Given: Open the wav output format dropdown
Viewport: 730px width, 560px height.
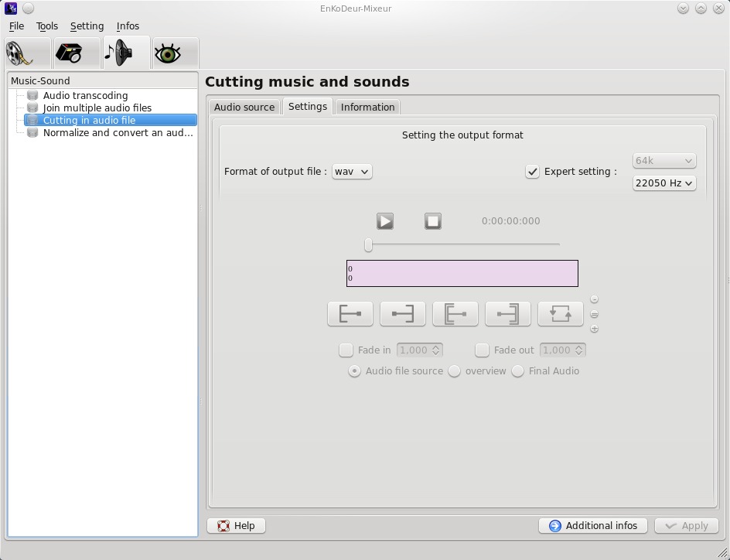Looking at the screenshot, I should 352,172.
